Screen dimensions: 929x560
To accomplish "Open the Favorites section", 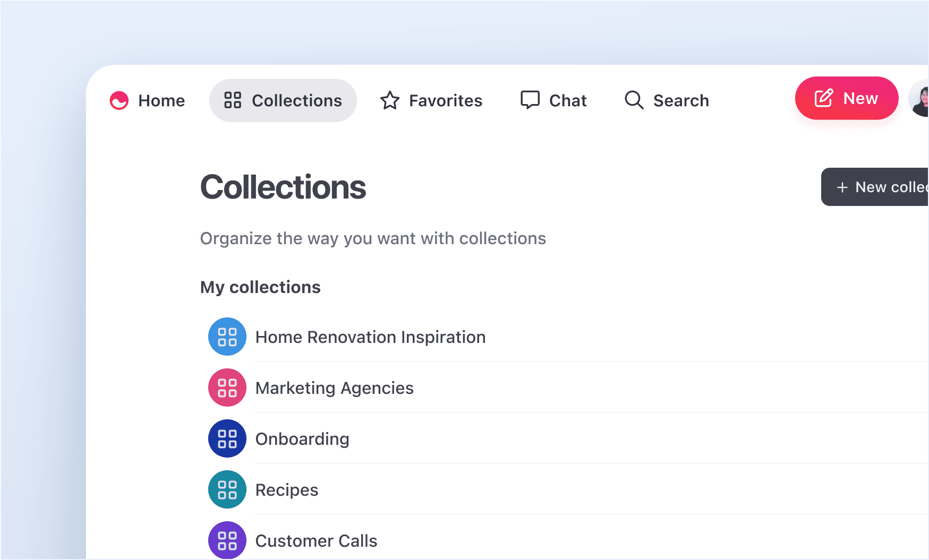I will (x=431, y=100).
